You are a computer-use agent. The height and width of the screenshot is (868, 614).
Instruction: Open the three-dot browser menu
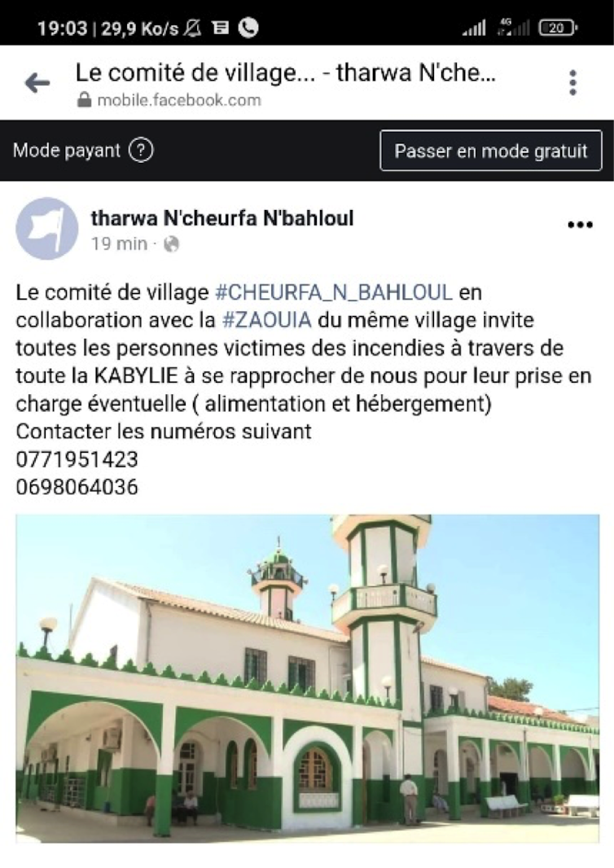click(573, 82)
